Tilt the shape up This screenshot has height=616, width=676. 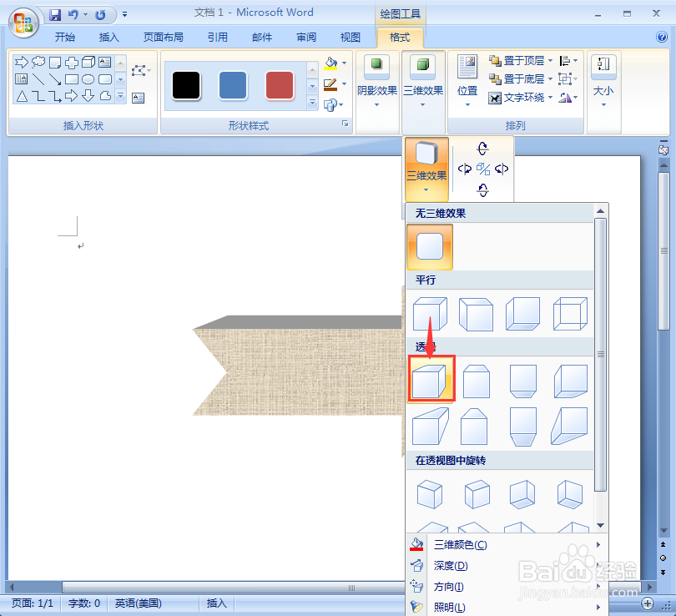tap(482, 149)
